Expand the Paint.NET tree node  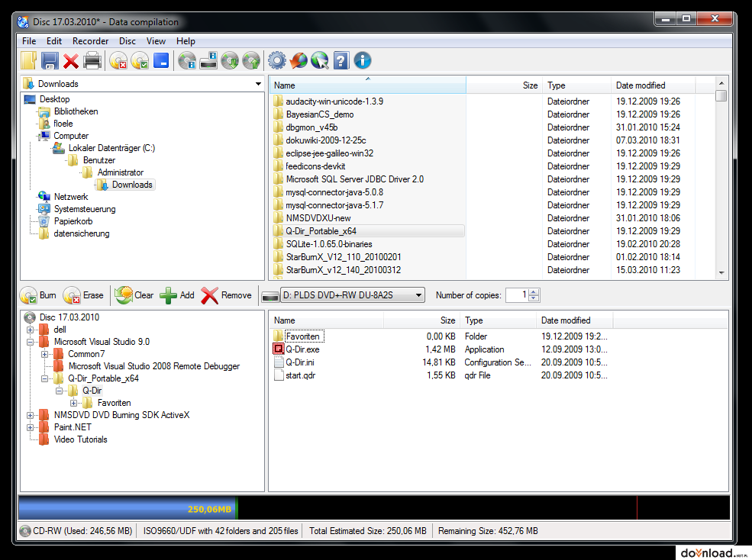pyautogui.click(x=30, y=428)
